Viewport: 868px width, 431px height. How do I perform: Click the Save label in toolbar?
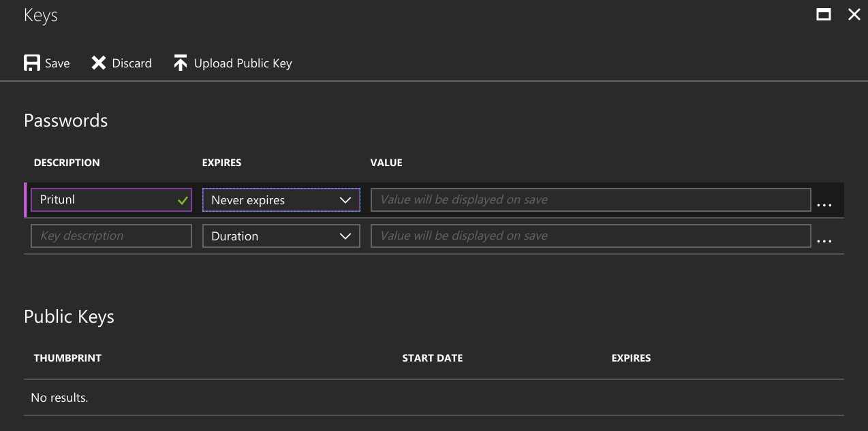pos(57,63)
